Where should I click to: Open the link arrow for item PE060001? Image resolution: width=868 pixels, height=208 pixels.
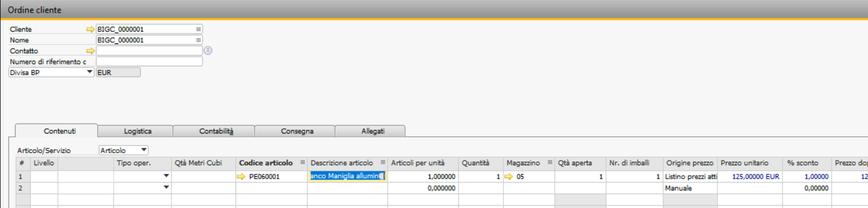(x=241, y=177)
